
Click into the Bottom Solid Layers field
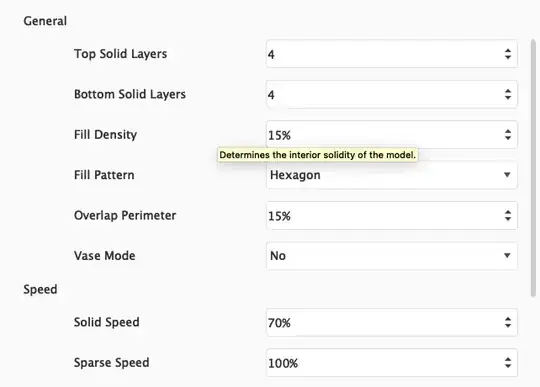(x=392, y=94)
